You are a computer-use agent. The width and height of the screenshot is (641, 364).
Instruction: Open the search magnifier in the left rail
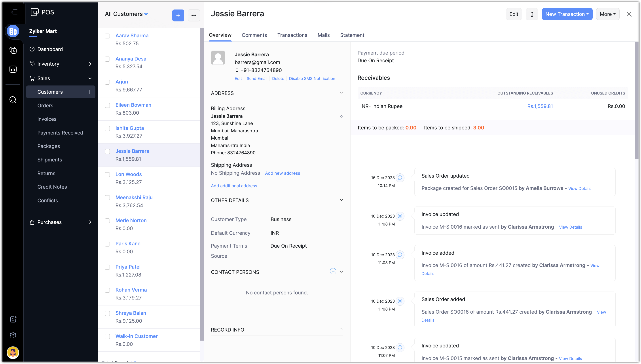[13, 100]
